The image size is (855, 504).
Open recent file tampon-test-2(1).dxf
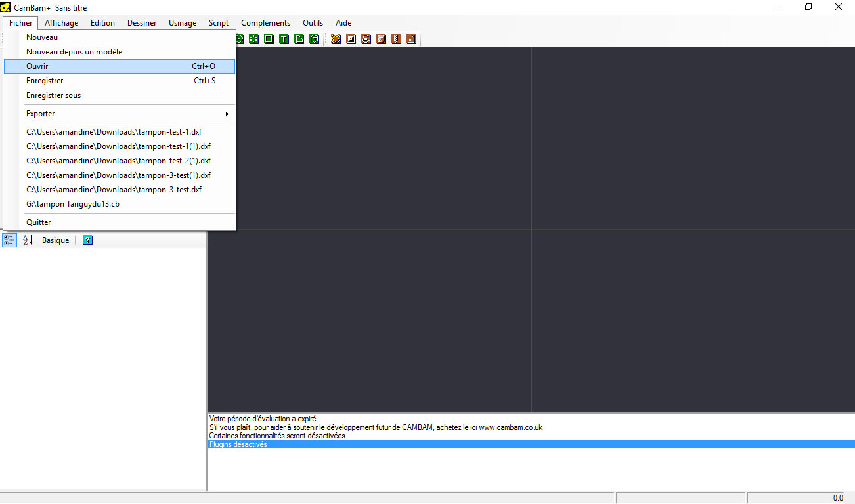(118, 161)
